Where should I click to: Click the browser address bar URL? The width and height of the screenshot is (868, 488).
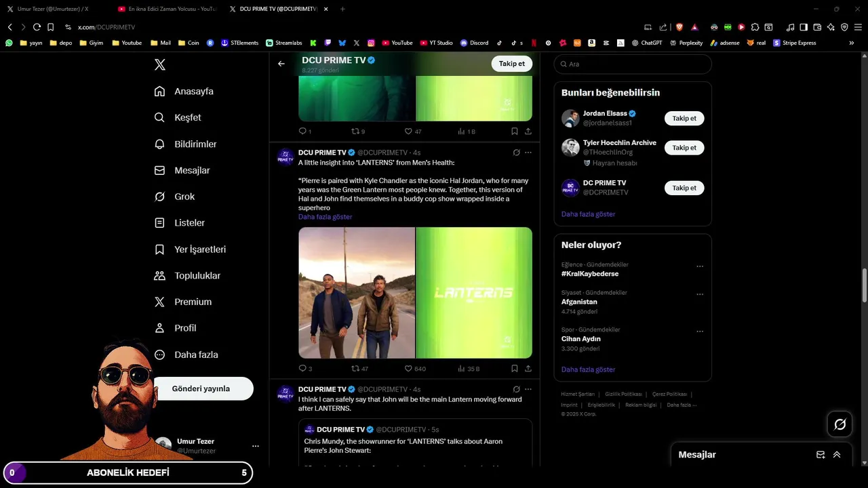(106, 27)
